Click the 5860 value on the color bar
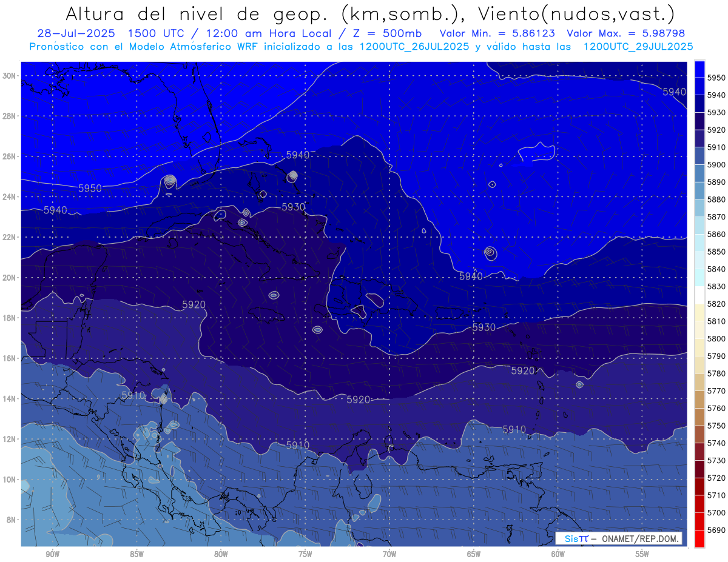Image resolution: width=728 pixels, height=562 pixels. pyautogui.click(x=716, y=234)
